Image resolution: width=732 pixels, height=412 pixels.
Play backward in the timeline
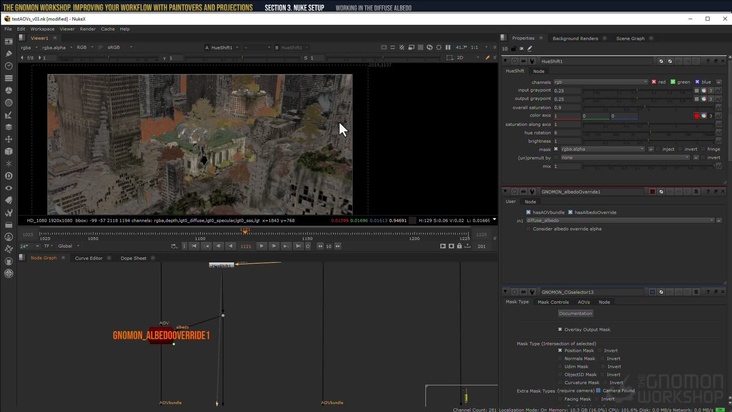(231, 246)
